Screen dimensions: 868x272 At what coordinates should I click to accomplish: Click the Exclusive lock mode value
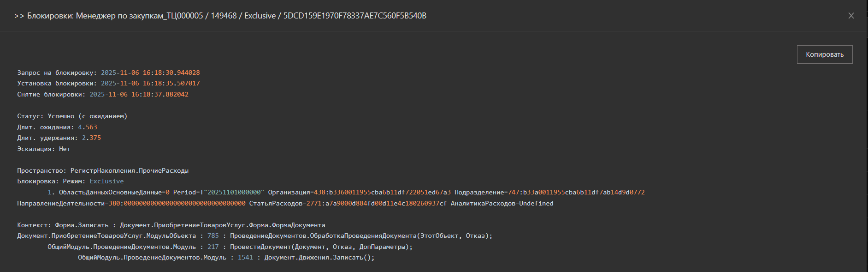coord(106,181)
